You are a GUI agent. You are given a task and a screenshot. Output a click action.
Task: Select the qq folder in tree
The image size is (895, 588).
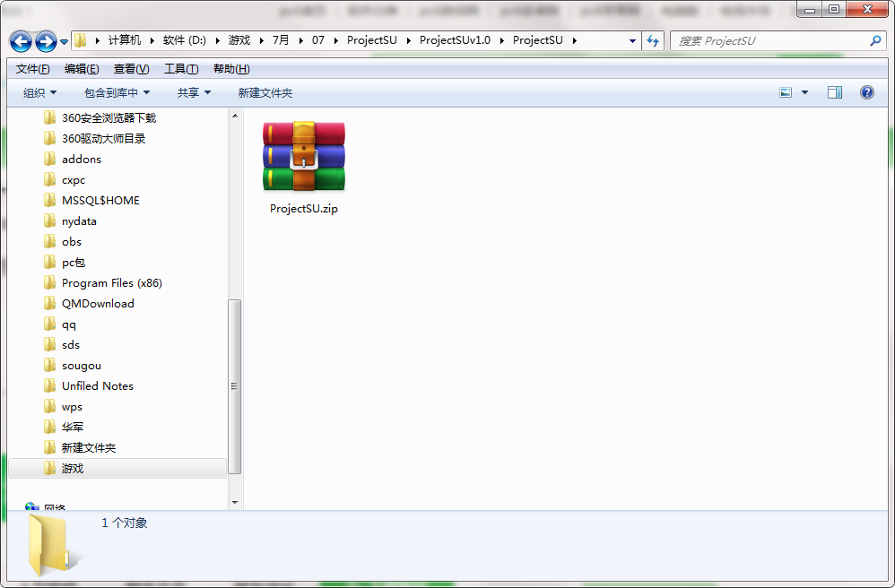click(68, 324)
